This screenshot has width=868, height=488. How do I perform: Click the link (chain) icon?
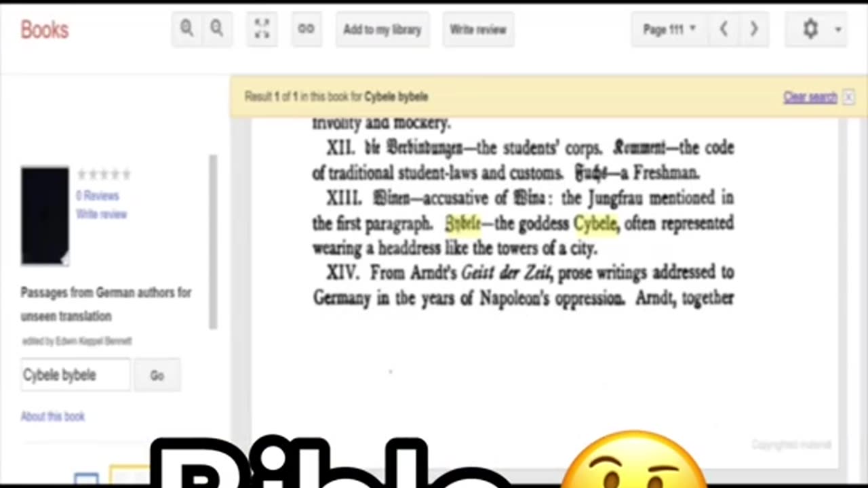coord(307,29)
